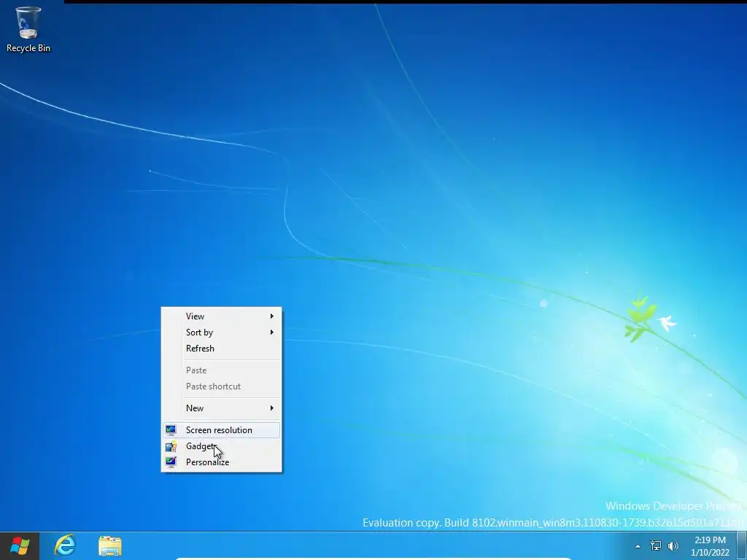Expand the View submenu

(x=222, y=316)
